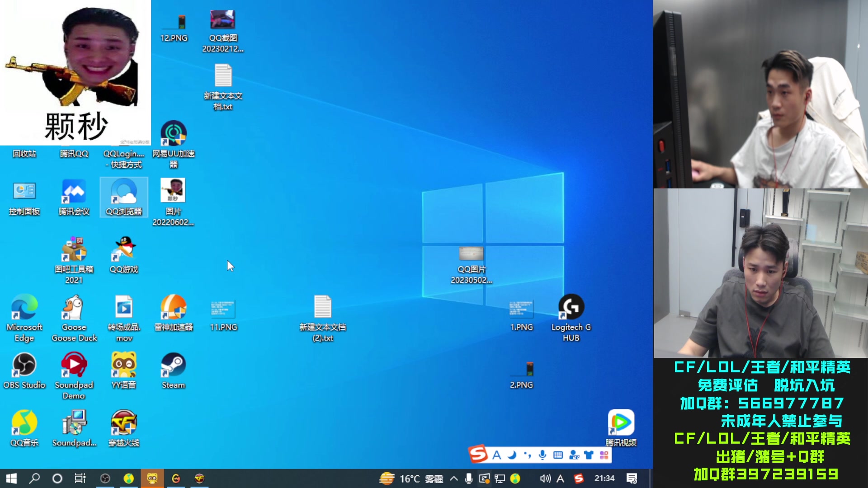Switch to QQ音乐 in the taskbar
The image size is (868, 488).
click(x=129, y=479)
